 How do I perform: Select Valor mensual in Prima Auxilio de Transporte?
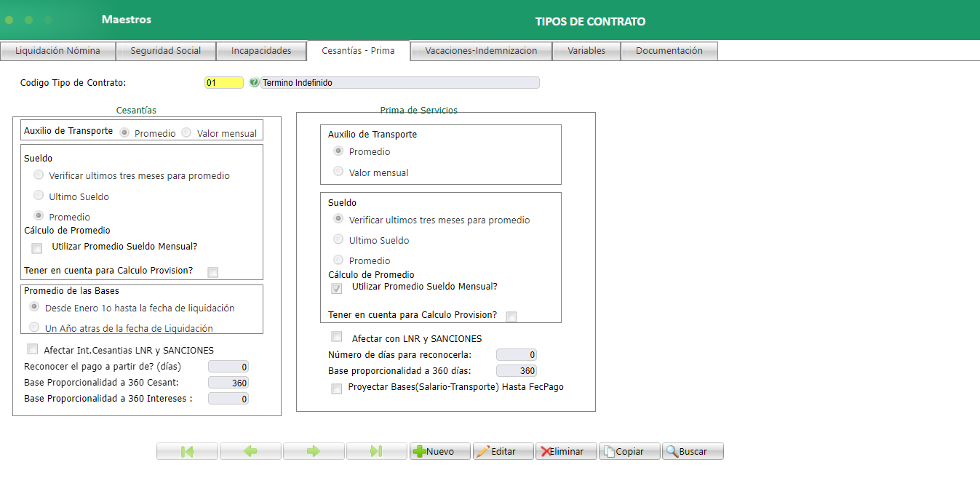(338, 172)
